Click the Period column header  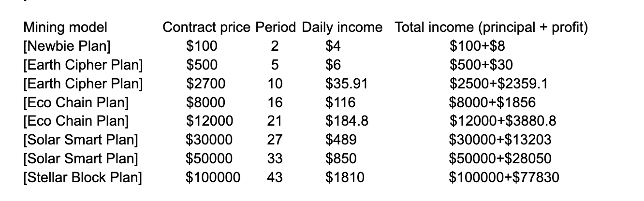276,28
